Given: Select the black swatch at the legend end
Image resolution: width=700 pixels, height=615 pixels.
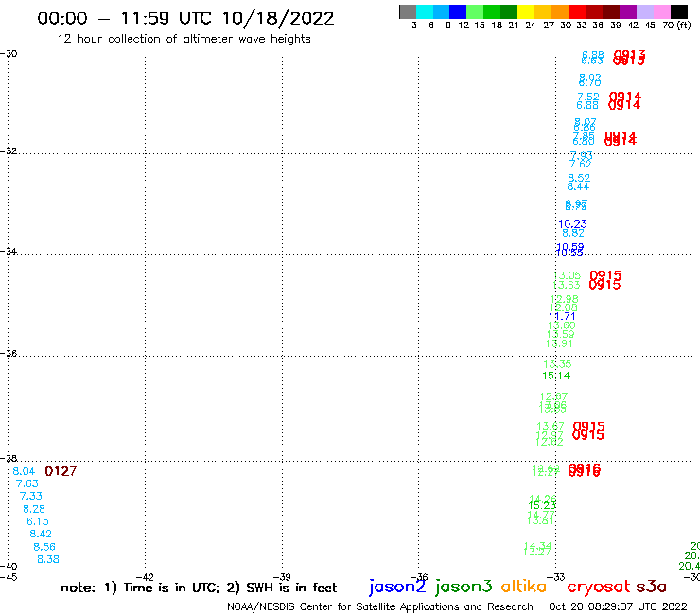Looking at the screenshot, I should (x=679, y=11).
